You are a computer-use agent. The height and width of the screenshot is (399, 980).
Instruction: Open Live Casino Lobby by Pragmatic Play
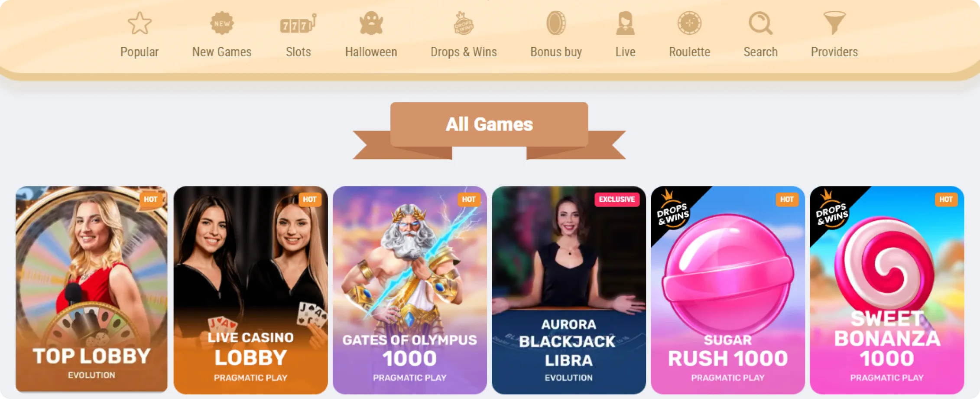pos(250,290)
